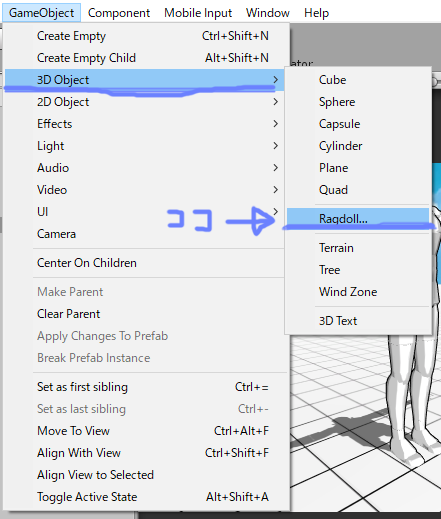Choose Create Empty menu entry
The height and width of the screenshot is (519, 441).
point(144,36)
